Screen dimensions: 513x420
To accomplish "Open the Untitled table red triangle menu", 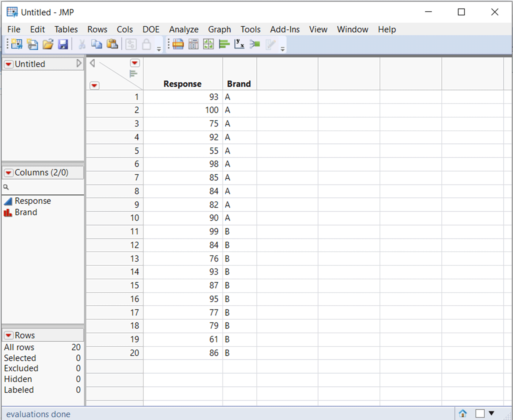I will 9,64.
